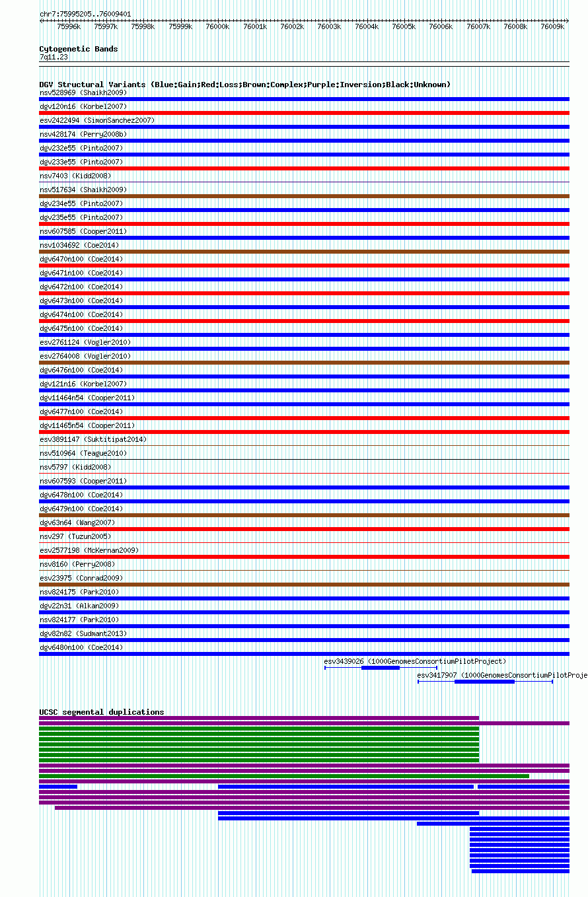Open dgv6471n100 (Coe2014) variant

[81, 273]
